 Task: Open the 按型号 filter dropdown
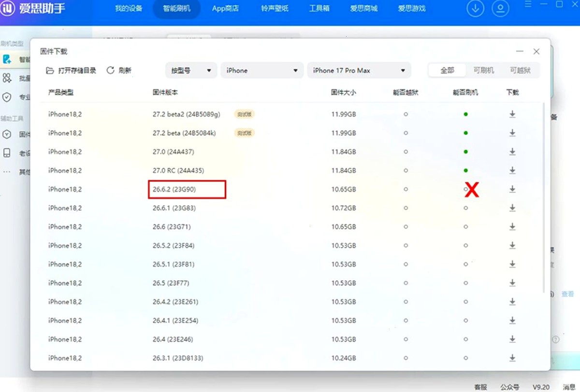click(x=191, y=70)
